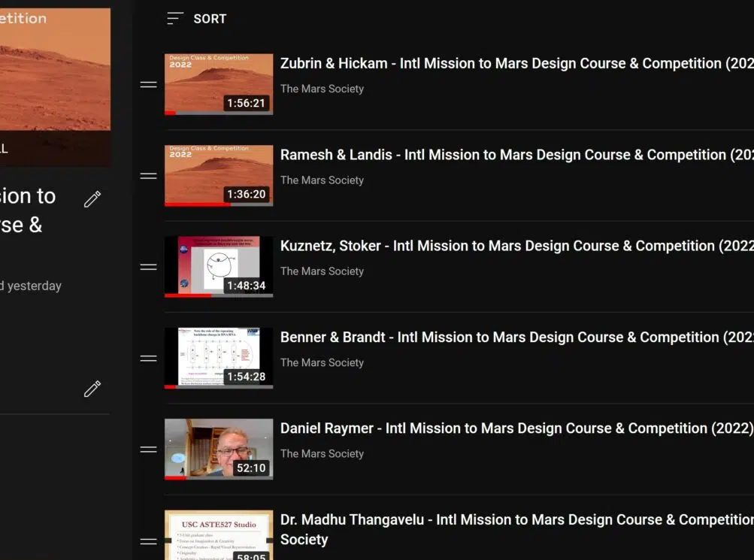Play the Benner & Brandt video thumbnail
The width and height of the screenshot is (754, 560).
click(219, 358)
